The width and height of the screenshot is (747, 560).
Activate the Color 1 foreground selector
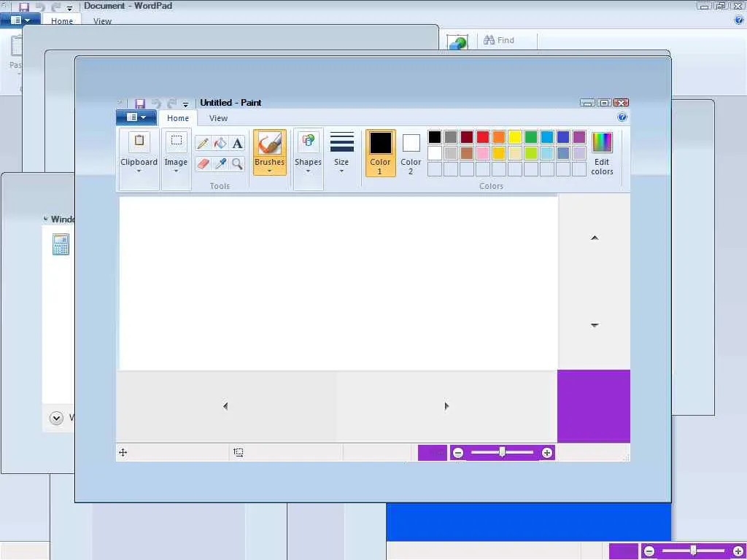tap(381, 153)
